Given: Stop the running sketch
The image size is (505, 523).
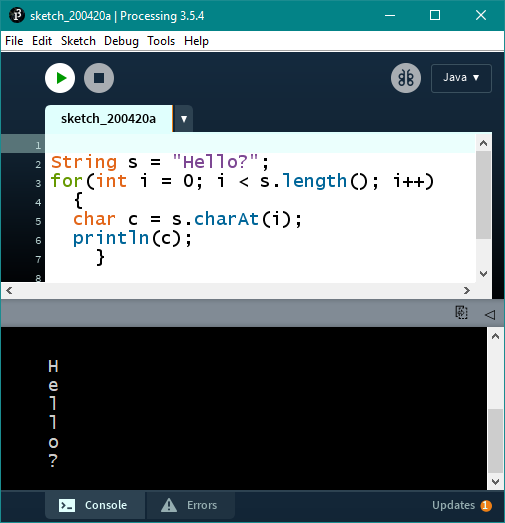Looking at the screenshot, I should pos(99,78).
